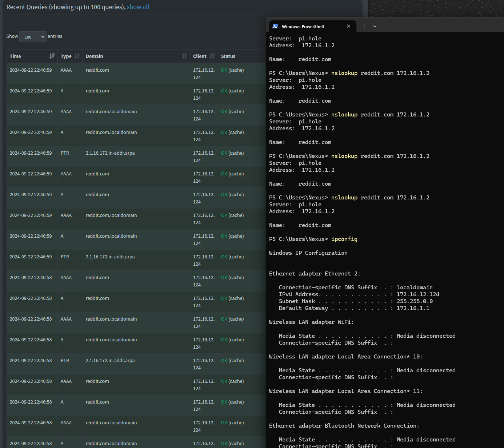Open the Show entries dropdown set to 100
Viewport: 504px width, 448px height.
tap(33, 36)
